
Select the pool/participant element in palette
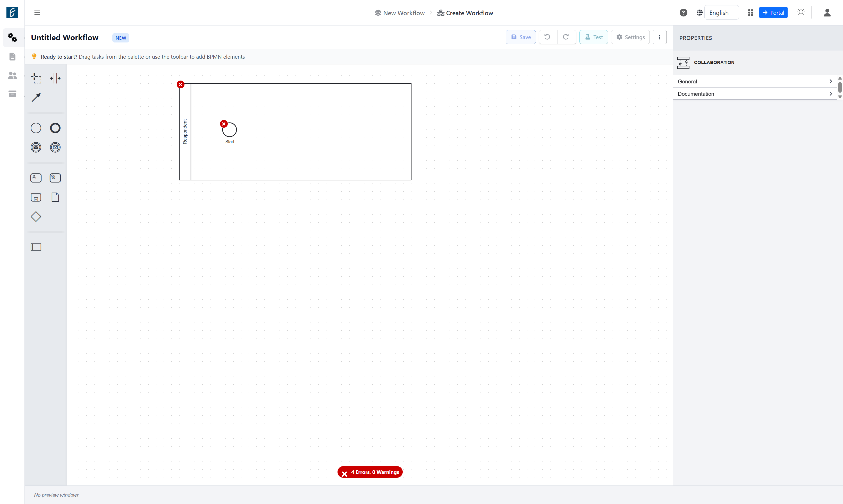tap(36, 247)
